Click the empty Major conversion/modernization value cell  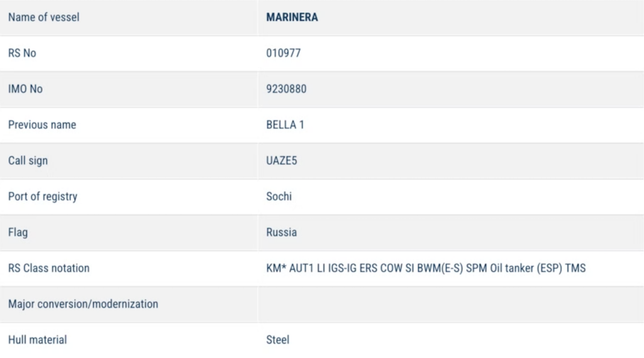coord(450,304)
